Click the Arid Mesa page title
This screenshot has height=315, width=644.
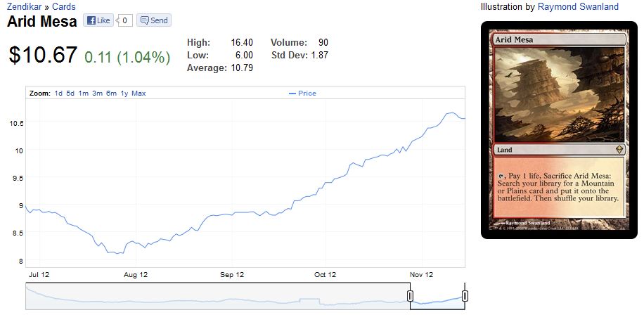(41, 21)
